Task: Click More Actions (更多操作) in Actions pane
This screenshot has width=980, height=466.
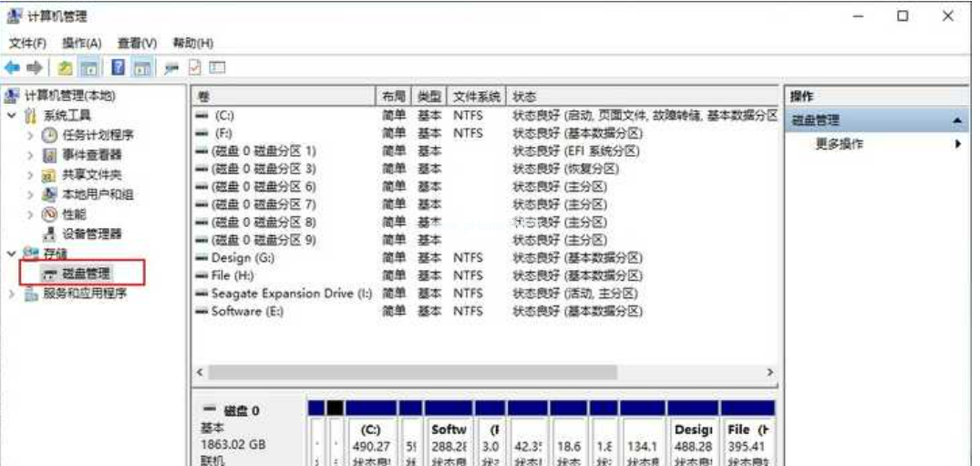Action: pos(839,144)
